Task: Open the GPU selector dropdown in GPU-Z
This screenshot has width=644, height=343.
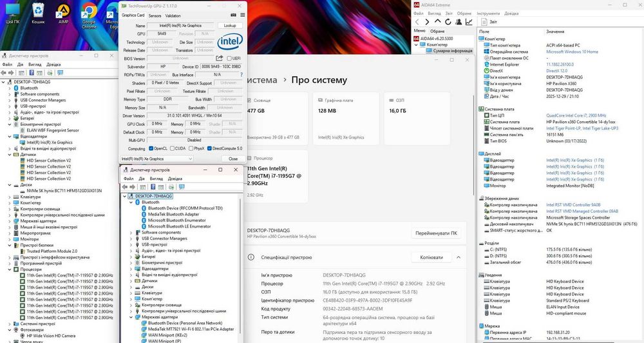Action: pos(157,159)
